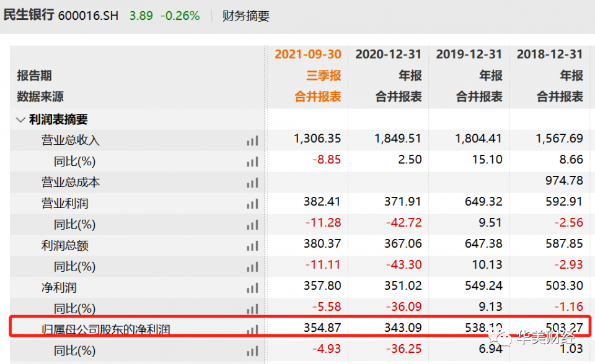Open the 财务摘要 tab
The height and width of the screenshot is (364, 595).
245,16
